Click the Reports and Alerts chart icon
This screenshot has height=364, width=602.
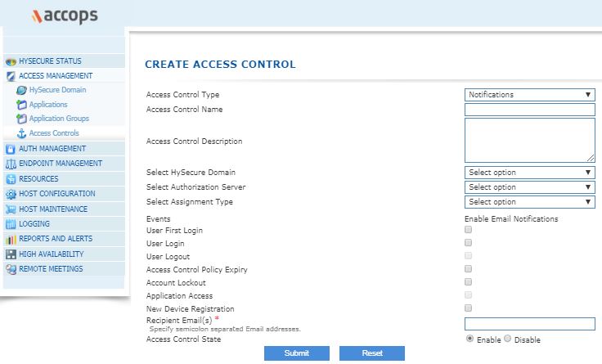click(x=11, y=239)
